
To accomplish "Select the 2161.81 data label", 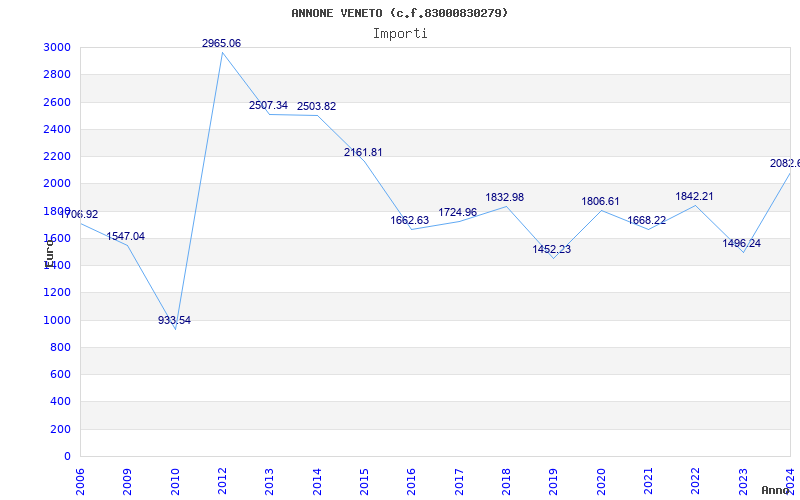I will (x=363, y=152).
